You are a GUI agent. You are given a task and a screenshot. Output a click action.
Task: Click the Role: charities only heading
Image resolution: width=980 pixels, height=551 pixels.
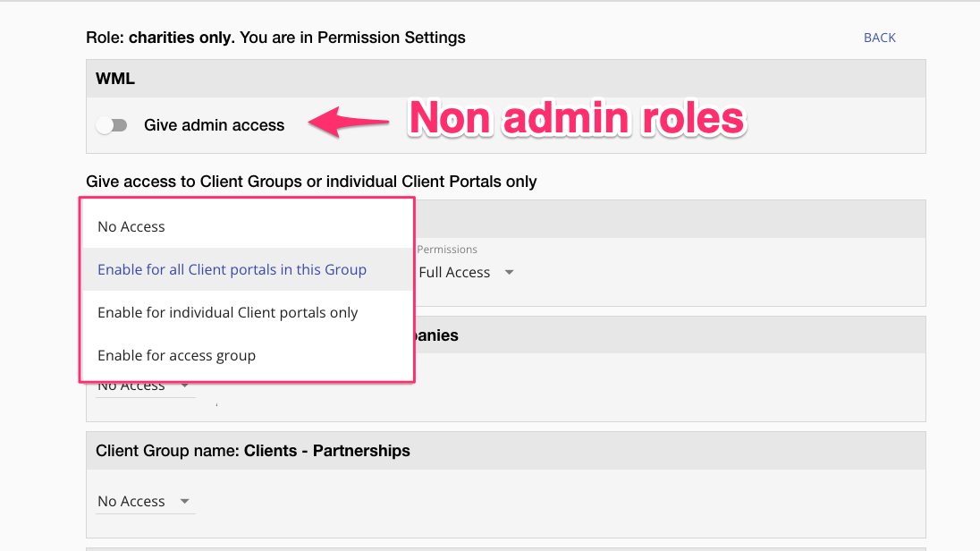tap(275, 38)
